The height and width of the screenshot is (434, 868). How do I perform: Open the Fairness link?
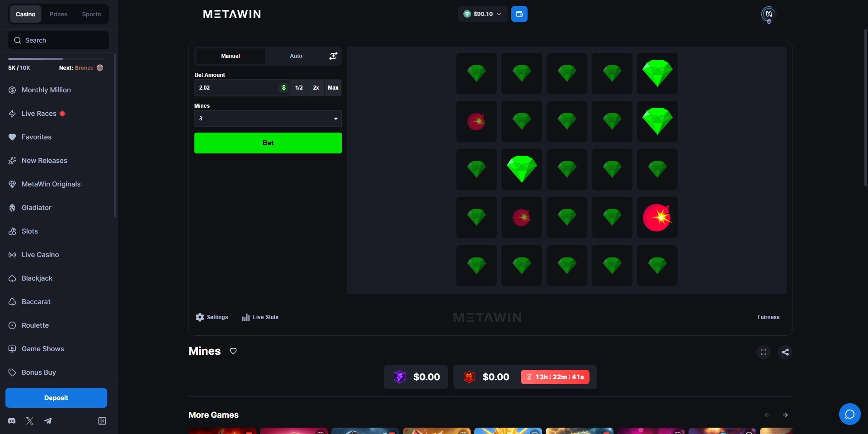click(x=768, y=317)
